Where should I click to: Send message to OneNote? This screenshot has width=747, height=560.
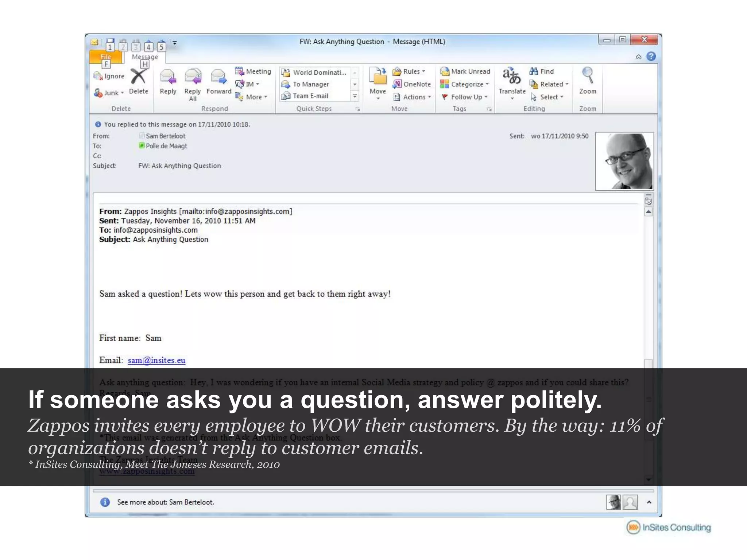(411, 84)
